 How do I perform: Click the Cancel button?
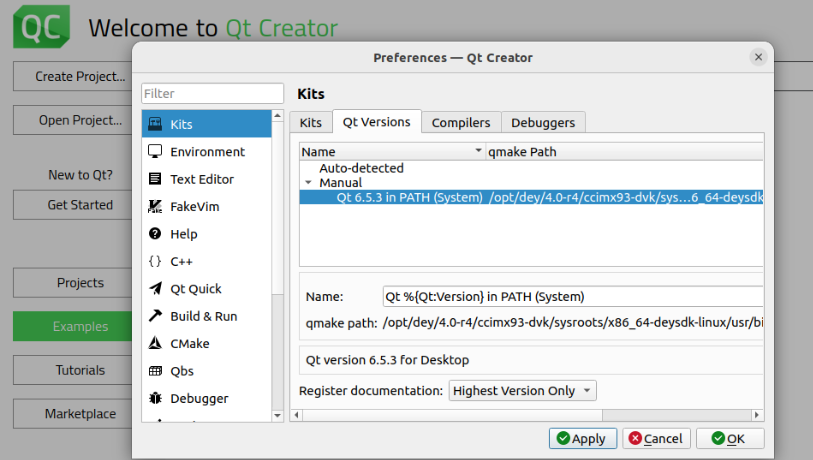656,438
